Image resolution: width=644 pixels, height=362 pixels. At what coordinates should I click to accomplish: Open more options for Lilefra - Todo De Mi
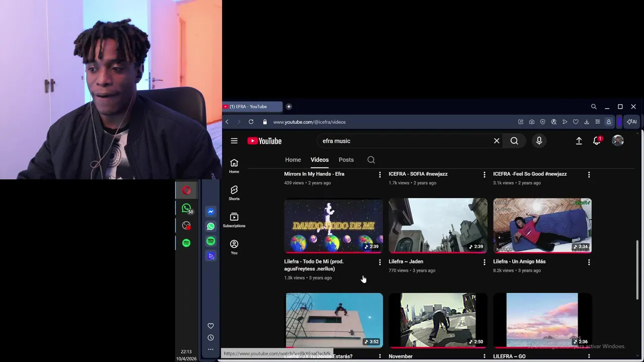(380, 262)
